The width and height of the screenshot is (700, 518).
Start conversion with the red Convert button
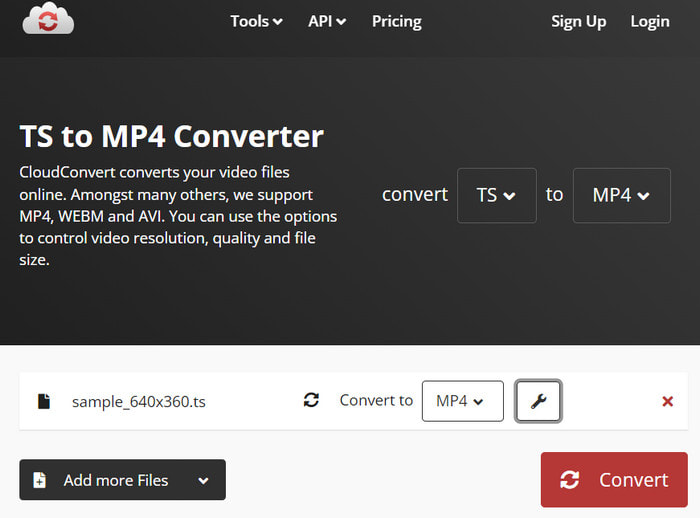[x=614, y=480]
